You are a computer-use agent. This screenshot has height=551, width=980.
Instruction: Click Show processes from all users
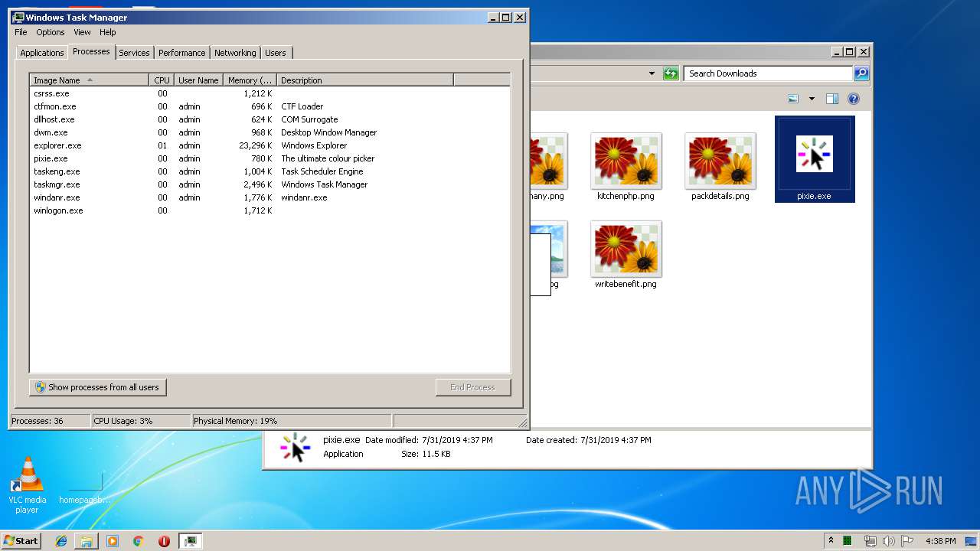click(x=97, y=387)
